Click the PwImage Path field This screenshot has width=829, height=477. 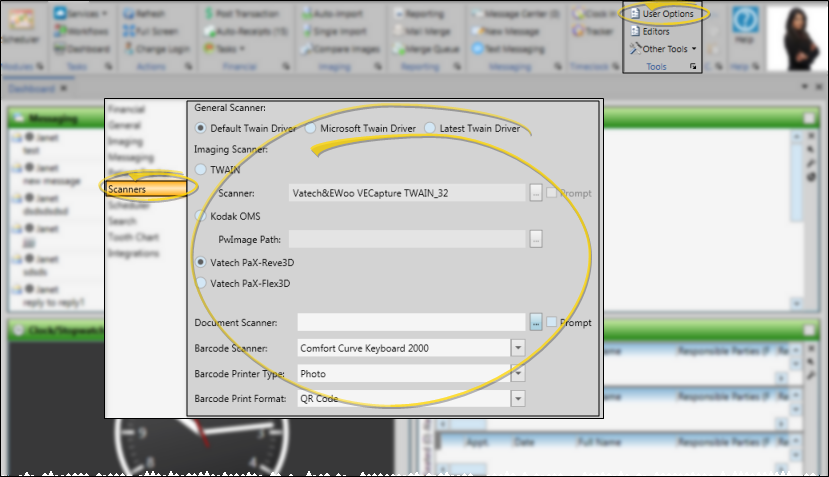(407, 239)
